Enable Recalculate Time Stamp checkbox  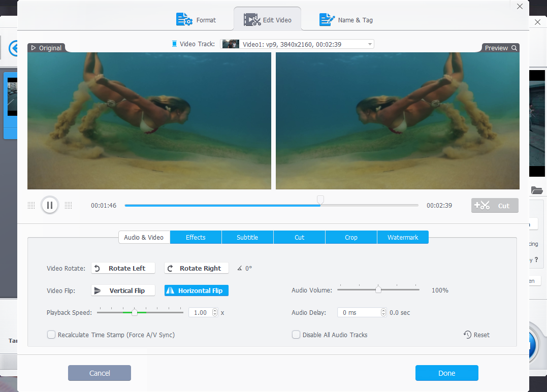point(51,335)
